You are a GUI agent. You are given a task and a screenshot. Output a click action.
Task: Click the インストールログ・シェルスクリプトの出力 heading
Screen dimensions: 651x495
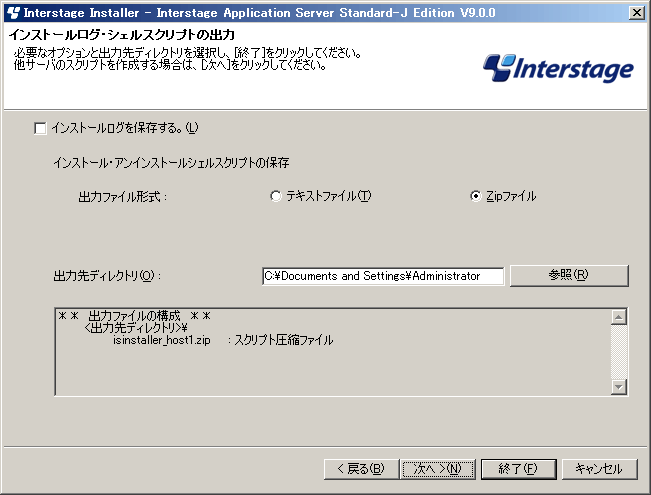click(x=122, y=34)
